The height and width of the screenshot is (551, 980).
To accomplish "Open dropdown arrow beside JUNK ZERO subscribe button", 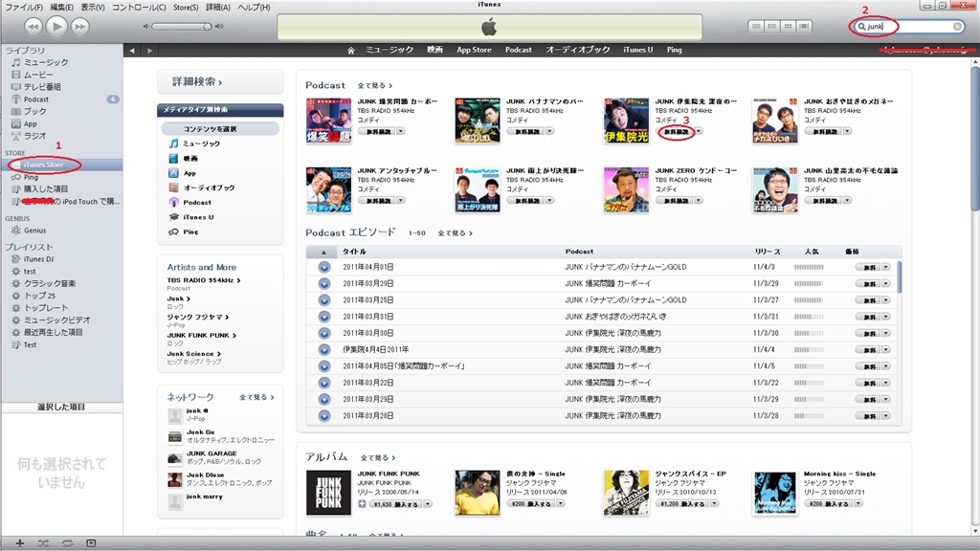I will pos(699,201).
